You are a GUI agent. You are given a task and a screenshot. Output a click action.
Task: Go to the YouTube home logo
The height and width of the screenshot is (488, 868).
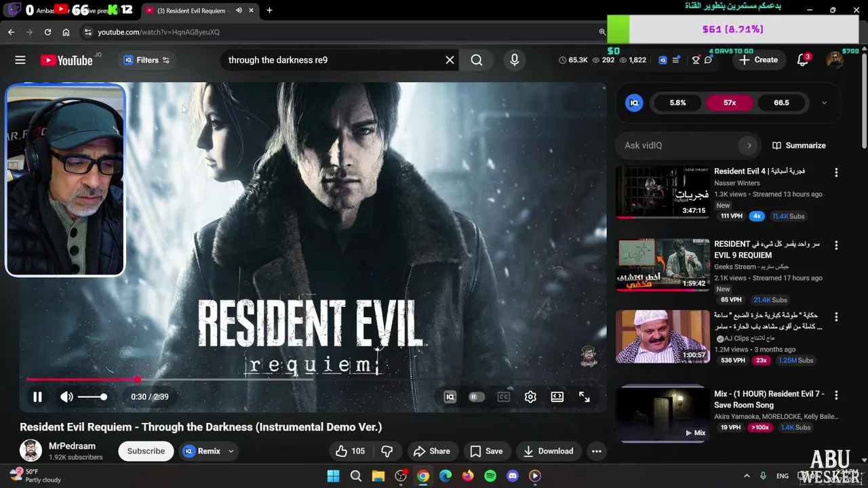tap(66, 60)
